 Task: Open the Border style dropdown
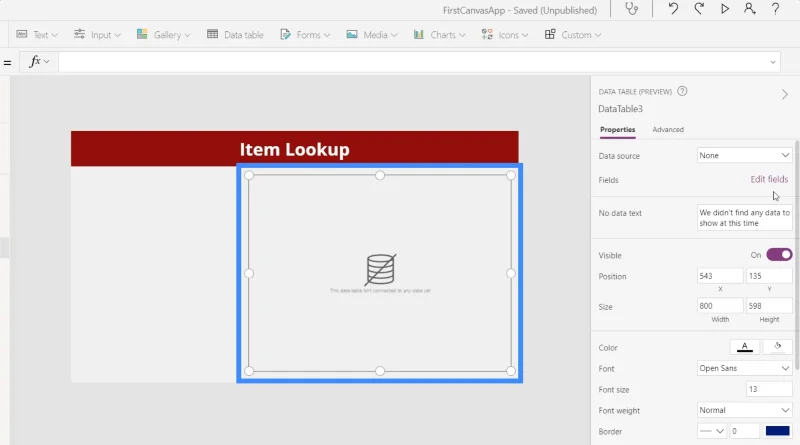pyautogui.click(x=712, y=431)
